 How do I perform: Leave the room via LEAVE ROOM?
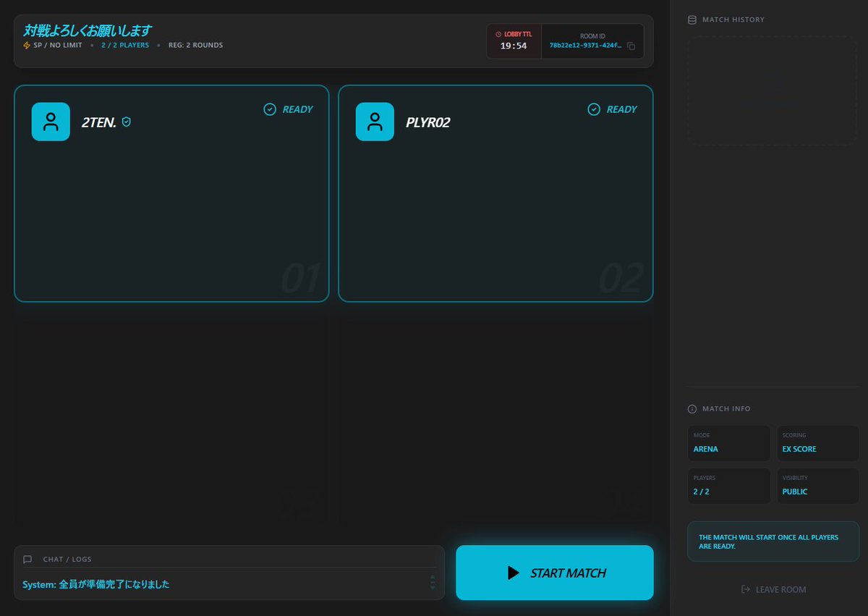(x=773, y=589)
